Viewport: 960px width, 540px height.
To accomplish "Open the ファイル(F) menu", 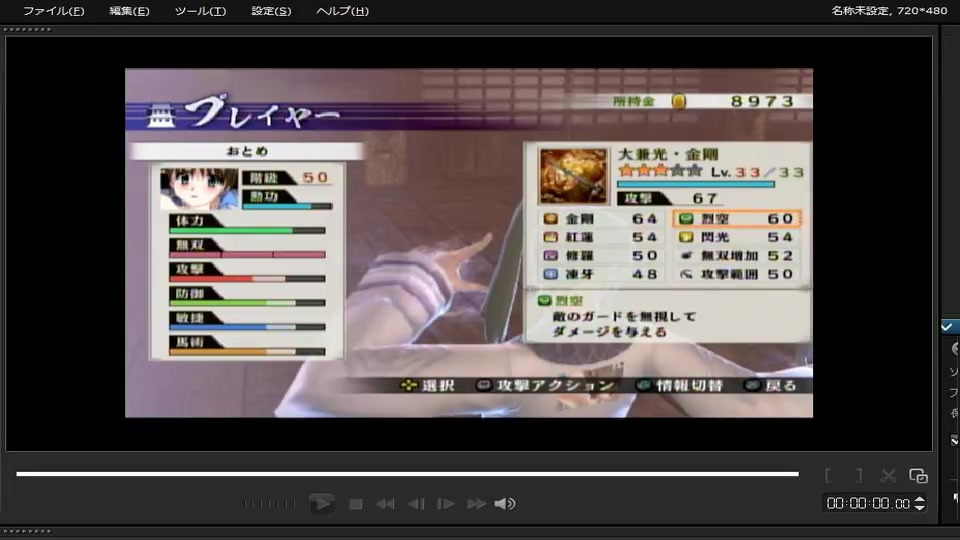I will 53,11.
